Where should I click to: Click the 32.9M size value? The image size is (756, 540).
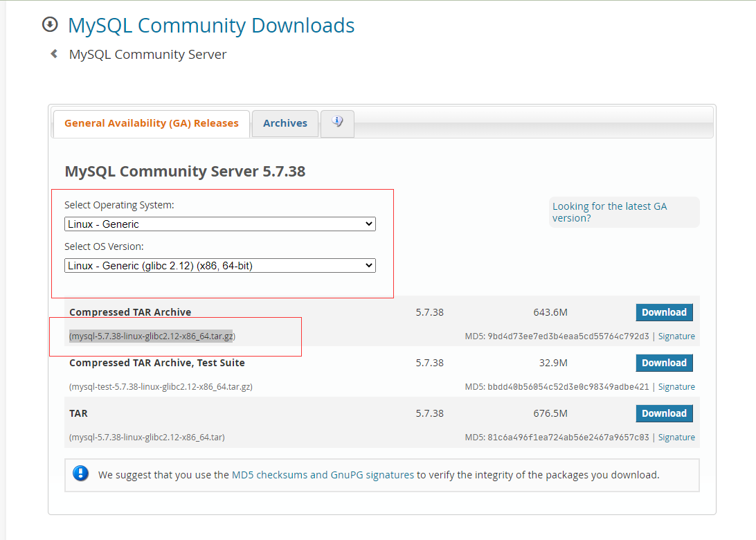coord(553,363)
